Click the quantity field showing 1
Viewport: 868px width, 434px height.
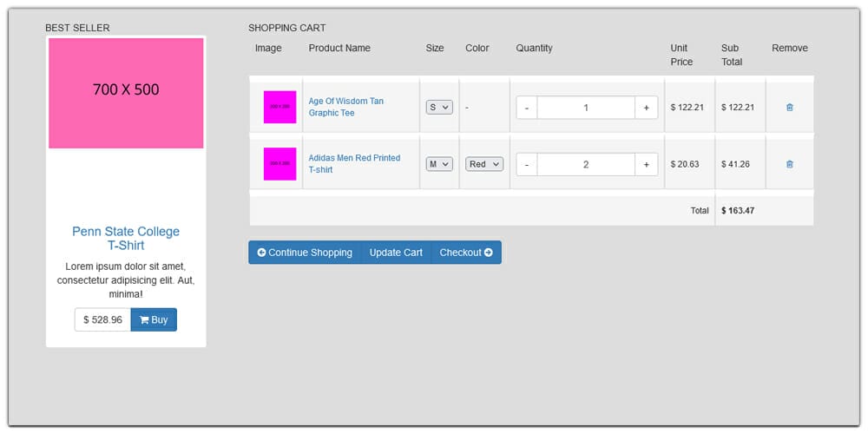[x=586, y=108]
